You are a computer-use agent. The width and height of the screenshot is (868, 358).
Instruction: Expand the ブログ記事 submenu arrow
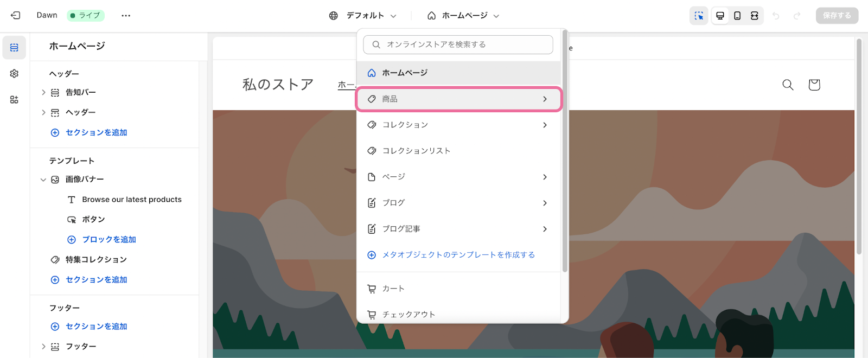545,229
